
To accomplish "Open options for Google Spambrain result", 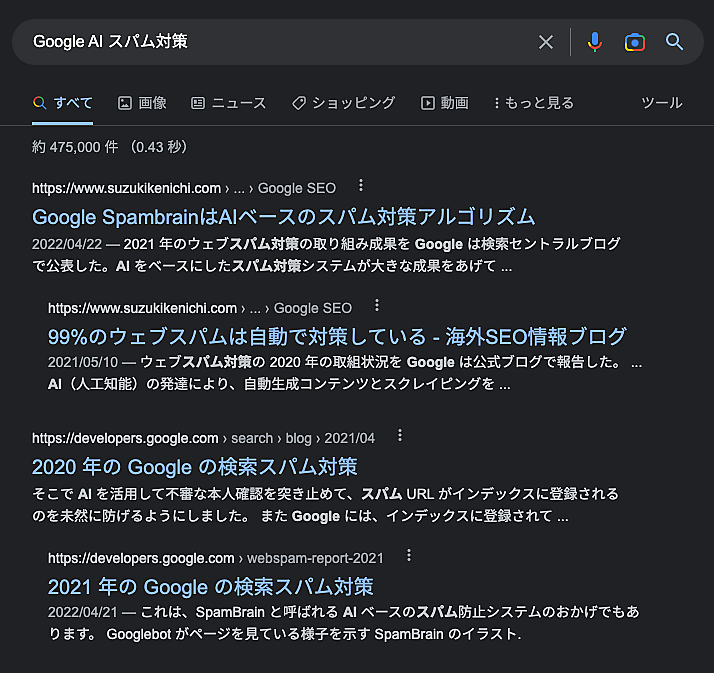I will pos(361,186).
